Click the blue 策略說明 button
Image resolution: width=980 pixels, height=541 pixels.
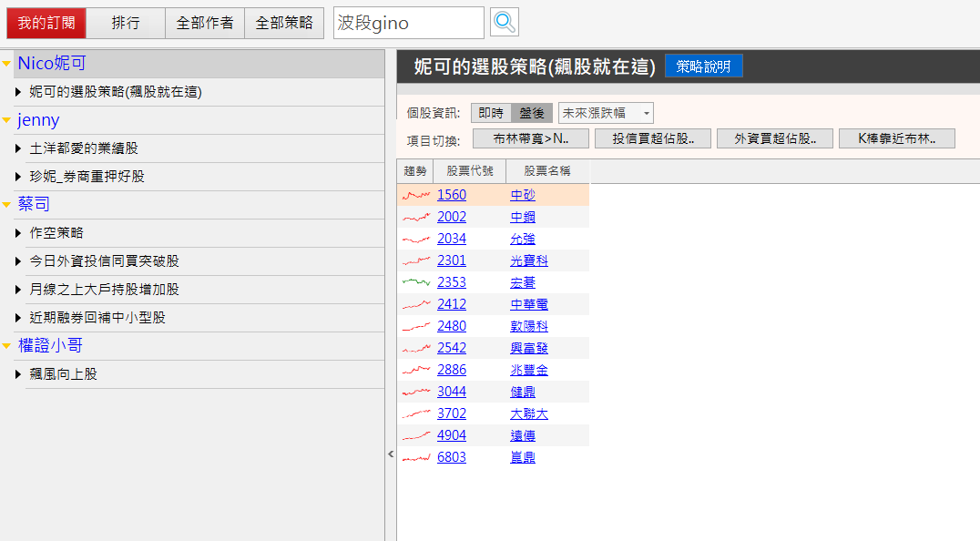click(x=703, y=66)
